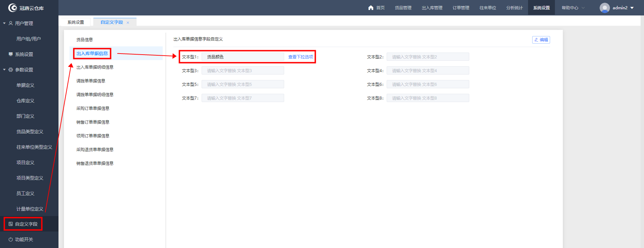Click the 文本型4 input field

click(x=428, y=71)
